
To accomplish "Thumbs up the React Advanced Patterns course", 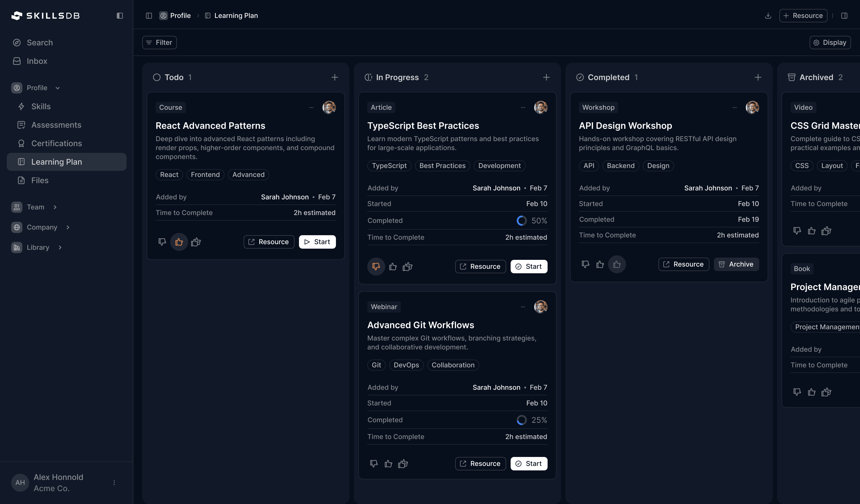I will tap(179, 242).
